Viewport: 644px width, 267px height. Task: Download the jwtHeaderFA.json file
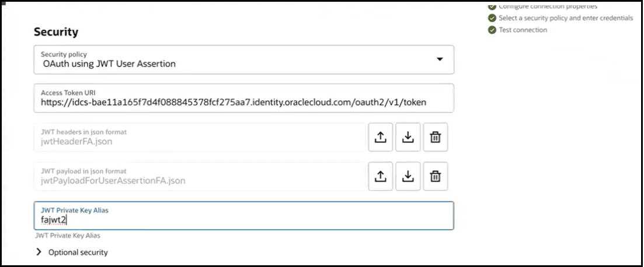tap(408, 138)
